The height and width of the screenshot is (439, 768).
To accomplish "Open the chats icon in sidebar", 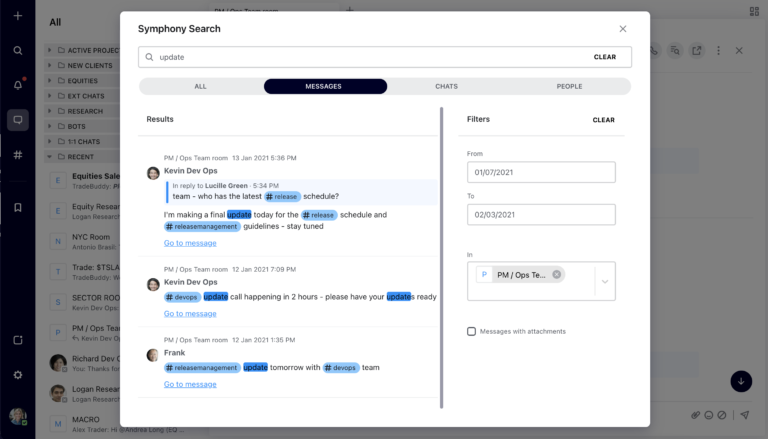I will click(x=17, y=120).
